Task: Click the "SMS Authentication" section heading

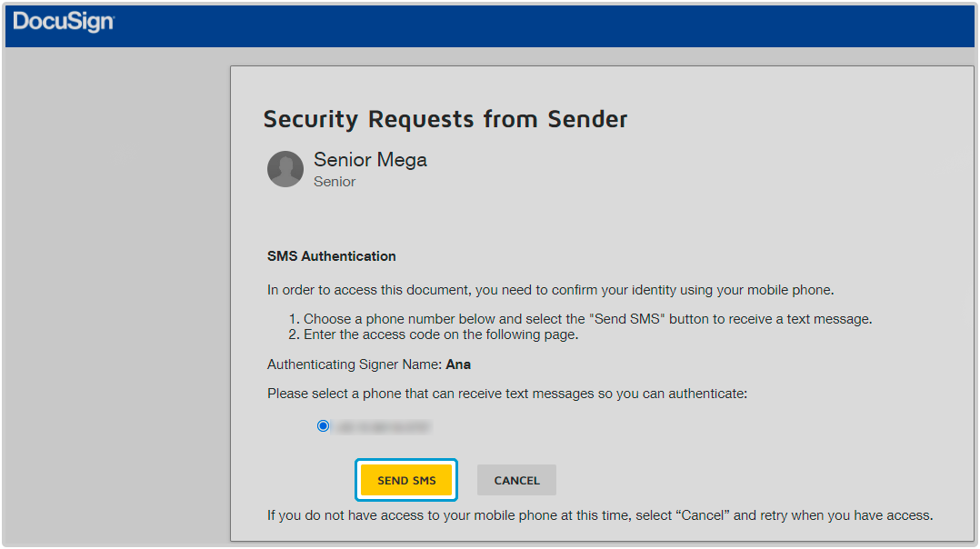Action: pyautogui.click(x=331, y=256)
